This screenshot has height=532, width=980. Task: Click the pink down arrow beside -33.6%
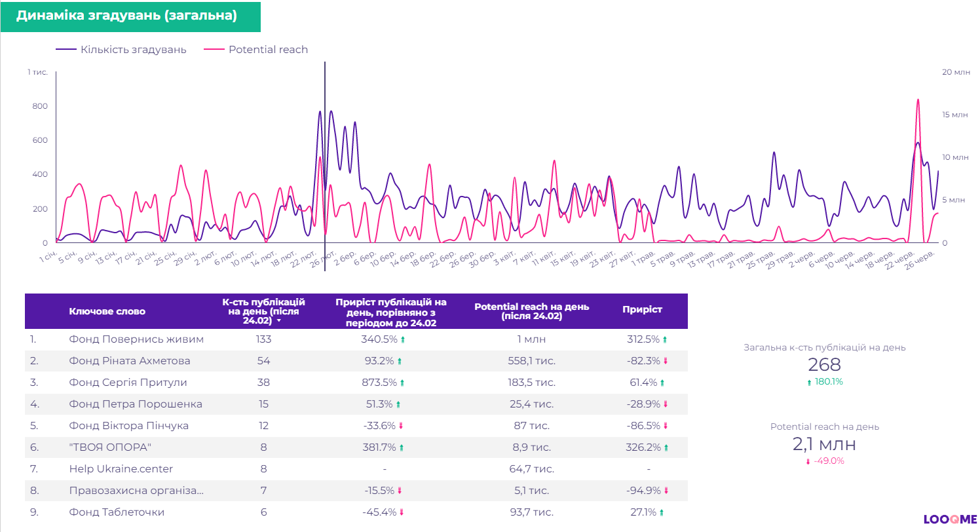[x=401, y=426]
